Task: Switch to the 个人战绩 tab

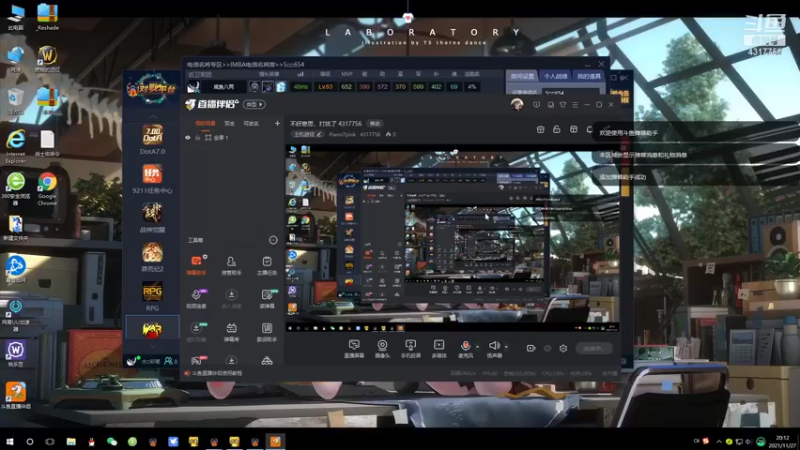Action: tap(556, 76)
